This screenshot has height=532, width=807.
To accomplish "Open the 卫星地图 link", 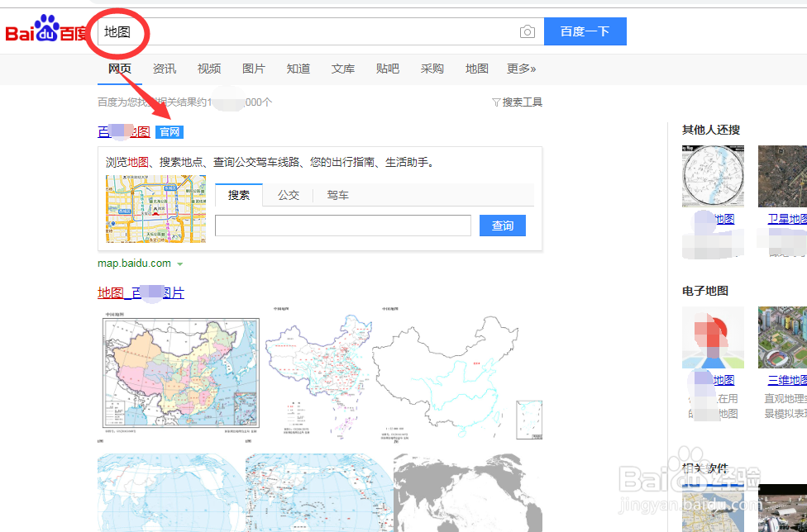I will point(787,220).
